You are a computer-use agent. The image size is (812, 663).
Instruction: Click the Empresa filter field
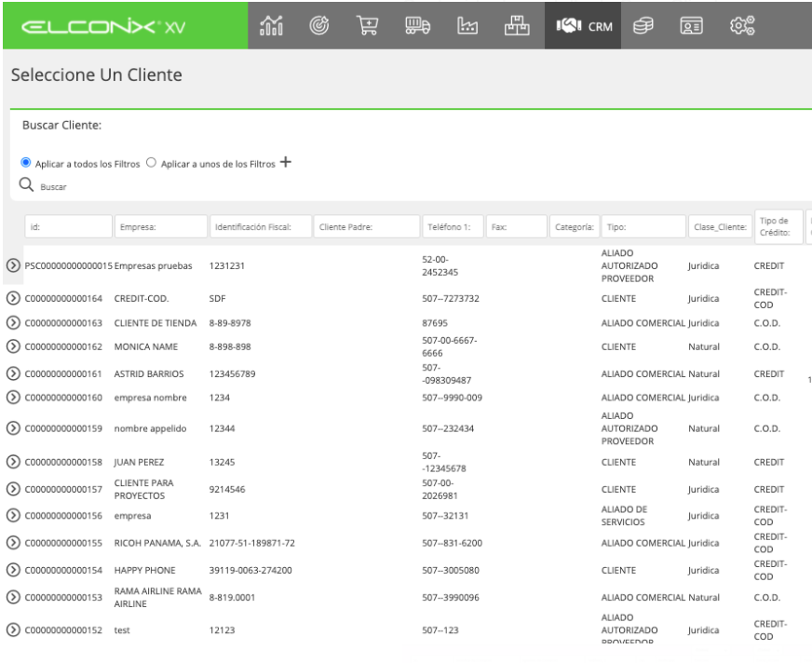(x=161, y=226)
